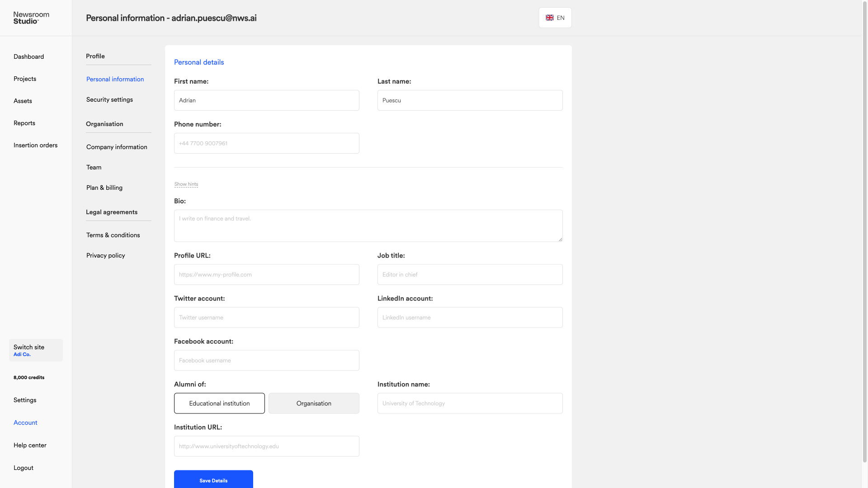The width and height of the screenshot is (868, 488).
Task: Click the Phone number input field
Action: [266, 143]
